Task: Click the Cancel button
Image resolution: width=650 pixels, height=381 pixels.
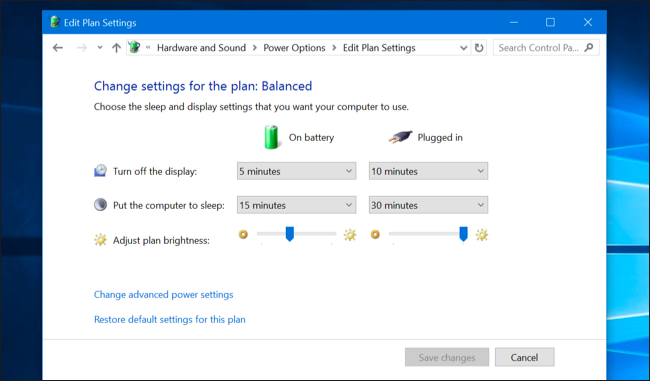Action: 524,357
